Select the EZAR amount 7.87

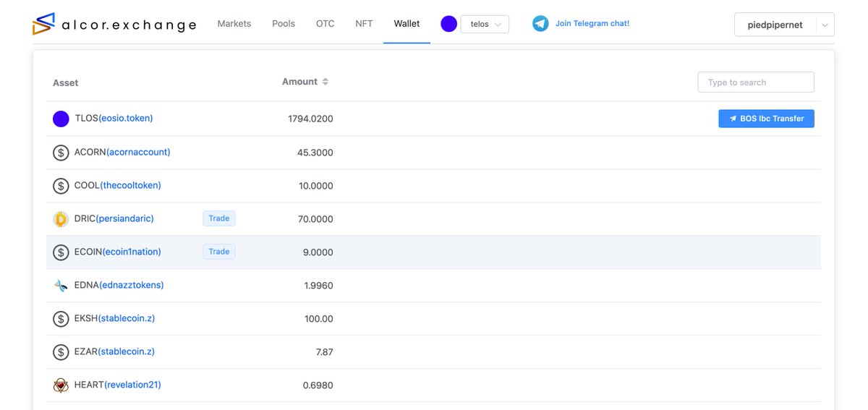pos(325,352)
